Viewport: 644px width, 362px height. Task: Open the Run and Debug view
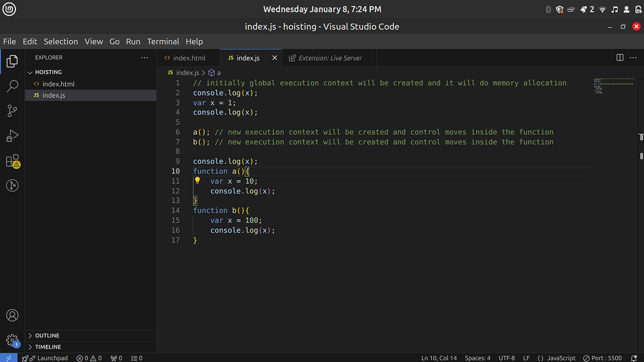(12, 136)
